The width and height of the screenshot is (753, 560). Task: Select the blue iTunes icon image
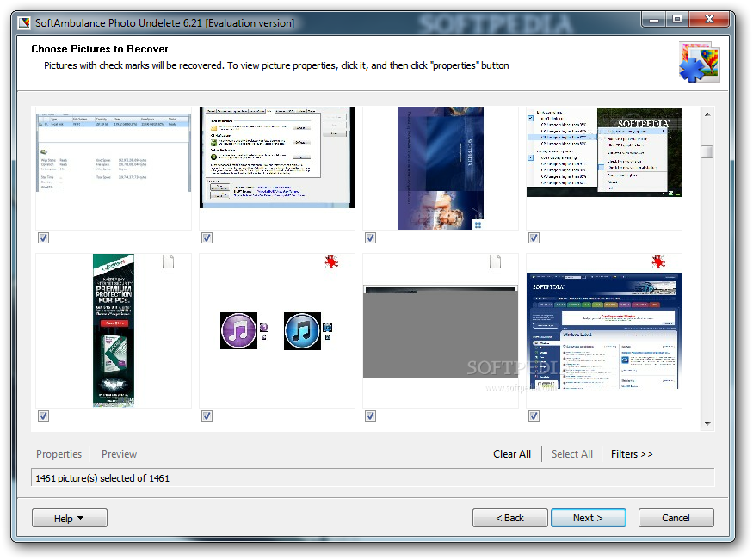[302, 331]
